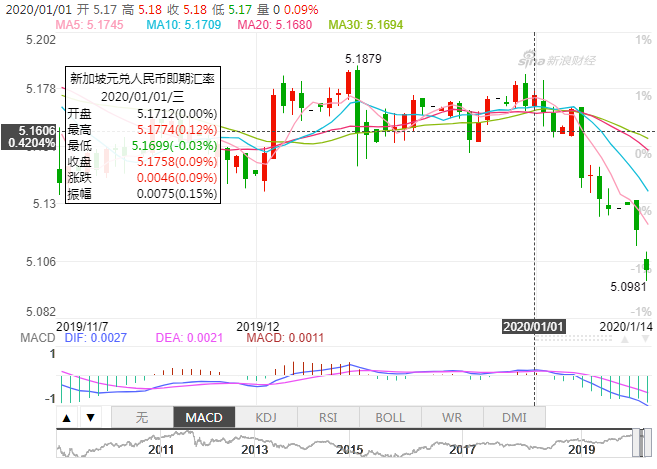
Task: Click 2017 on the overview timeline
Action: (462, 451)
